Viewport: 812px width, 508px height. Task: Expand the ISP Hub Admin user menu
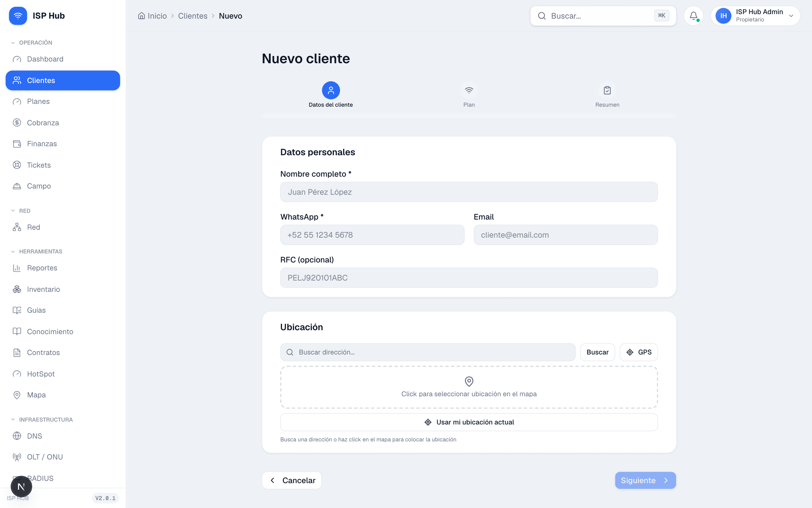(x=755, y=16)
